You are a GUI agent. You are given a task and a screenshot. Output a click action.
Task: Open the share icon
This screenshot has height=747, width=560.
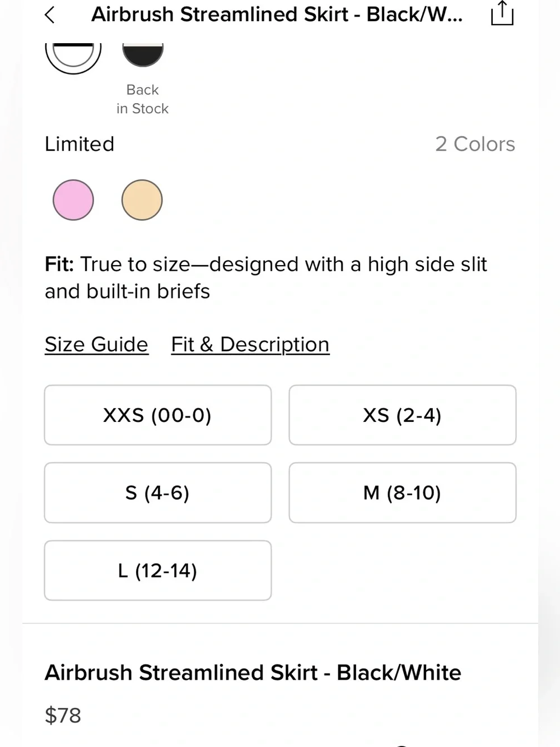pos(502,13)
